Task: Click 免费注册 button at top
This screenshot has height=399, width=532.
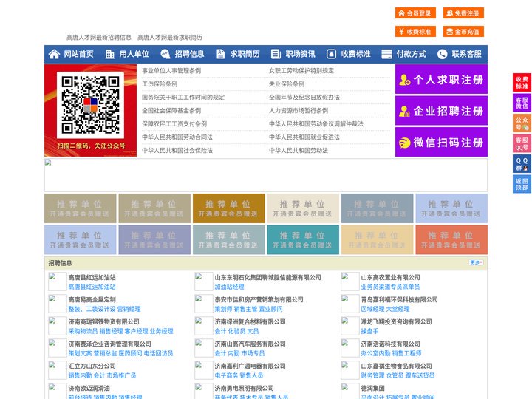Action: coord(463,13)
